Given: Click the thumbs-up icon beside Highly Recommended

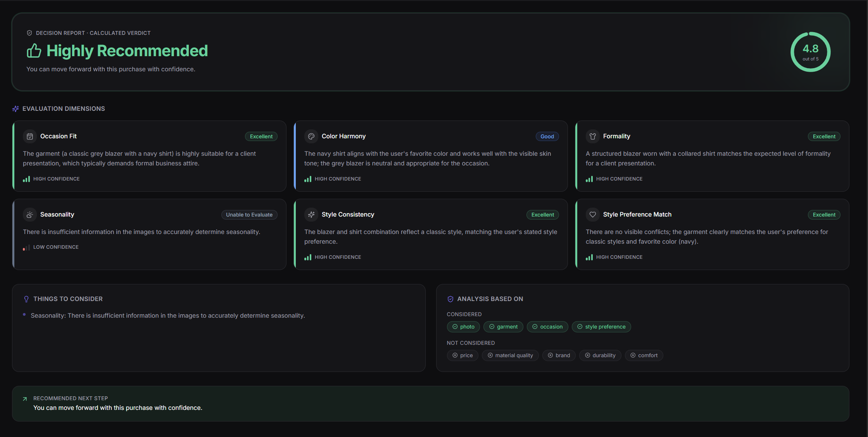Looking at the screenshot, I should click(x=34, y=51).
